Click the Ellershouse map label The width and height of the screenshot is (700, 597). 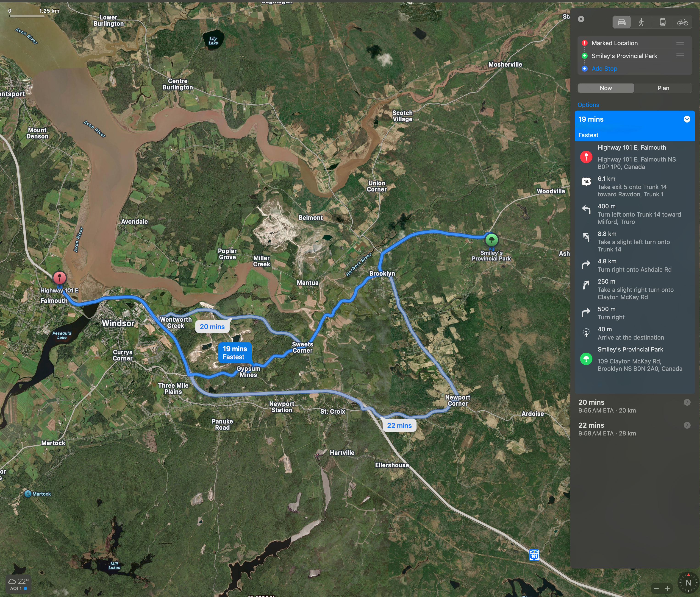coord(392,465)
